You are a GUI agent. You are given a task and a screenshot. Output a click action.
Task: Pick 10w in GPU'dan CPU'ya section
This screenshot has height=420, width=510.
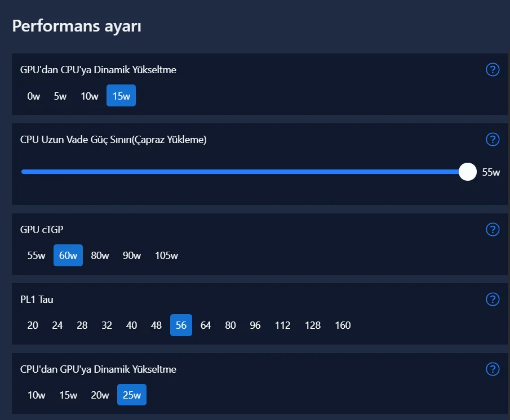click(x=89, y=96)
